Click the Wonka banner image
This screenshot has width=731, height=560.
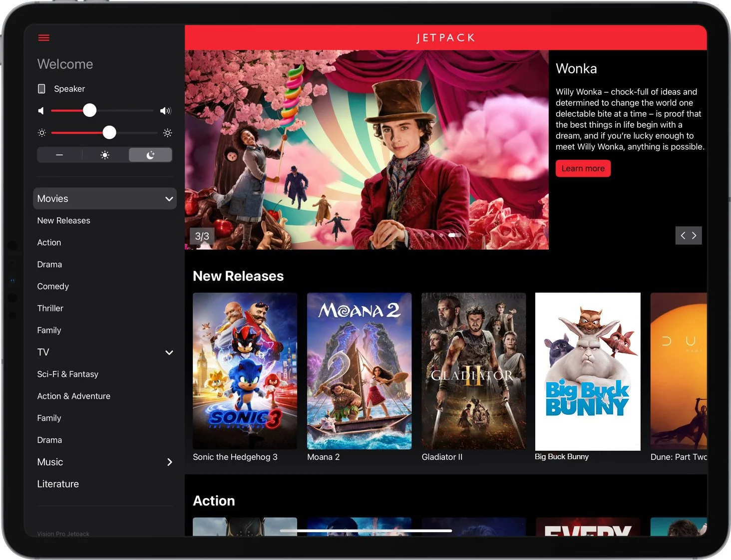coord(366,150)
